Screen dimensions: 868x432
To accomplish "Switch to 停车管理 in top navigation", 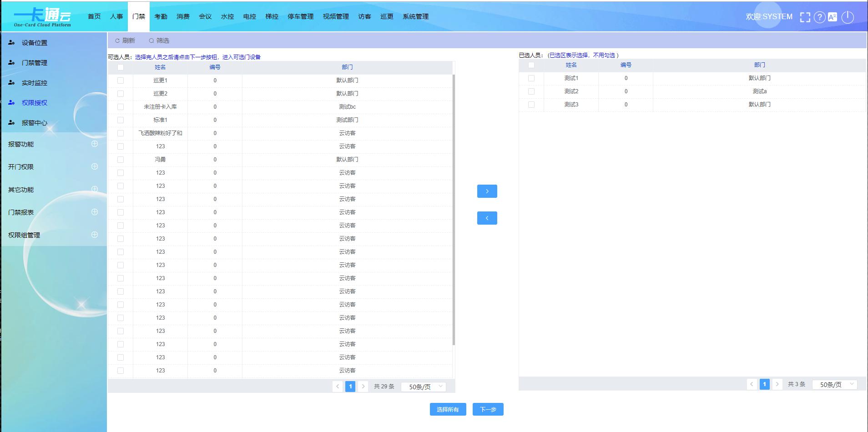I will [300, 17].
